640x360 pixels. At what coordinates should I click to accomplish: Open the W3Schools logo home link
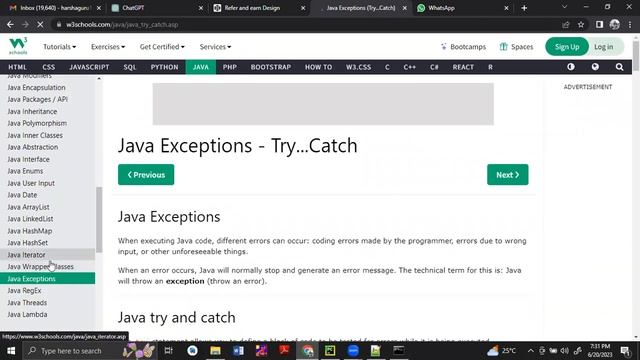[18, 46]
